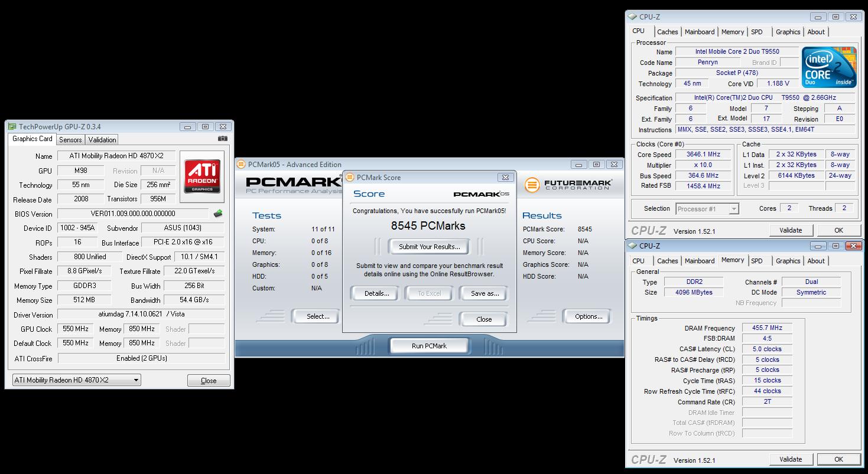Click the GPU name field ATI Mobility Radeon
The width and height of the screenshot is (868, 474).
(x=116, y=156)
